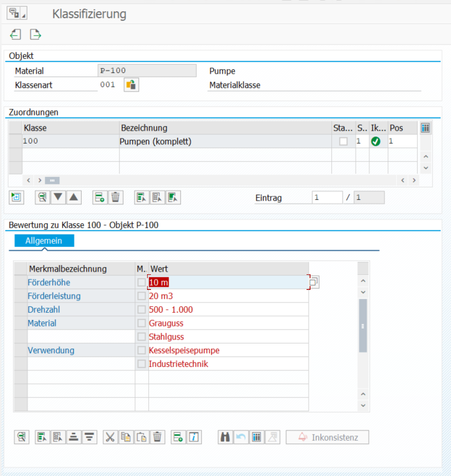
Task: Paste value with the clipboard icon
Action: (x=142, y=437)
